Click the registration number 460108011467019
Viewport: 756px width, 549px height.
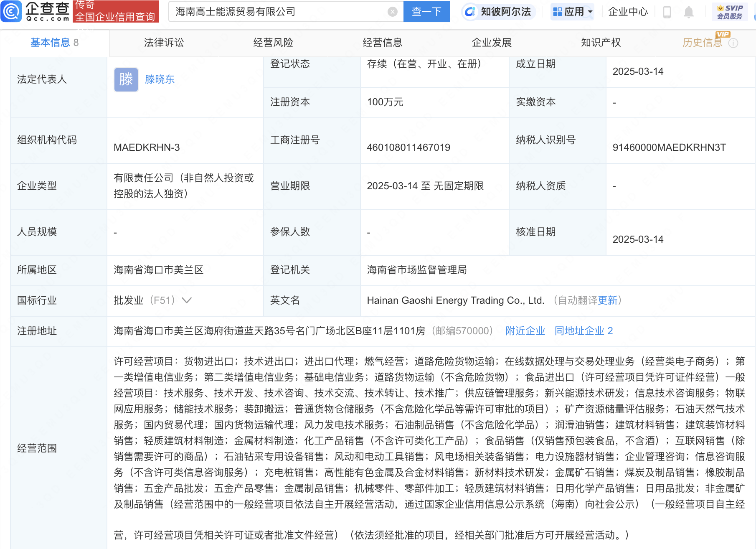coord(408,147)
